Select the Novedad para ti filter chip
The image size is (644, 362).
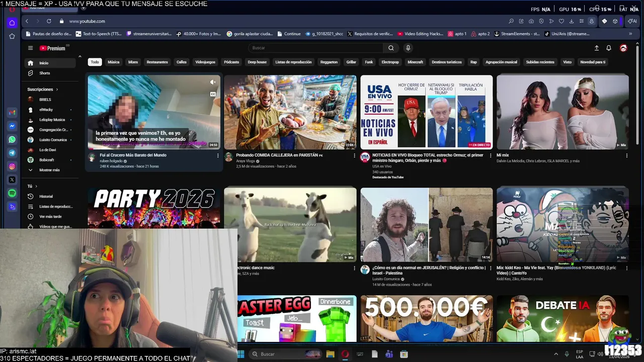point(593,62)
